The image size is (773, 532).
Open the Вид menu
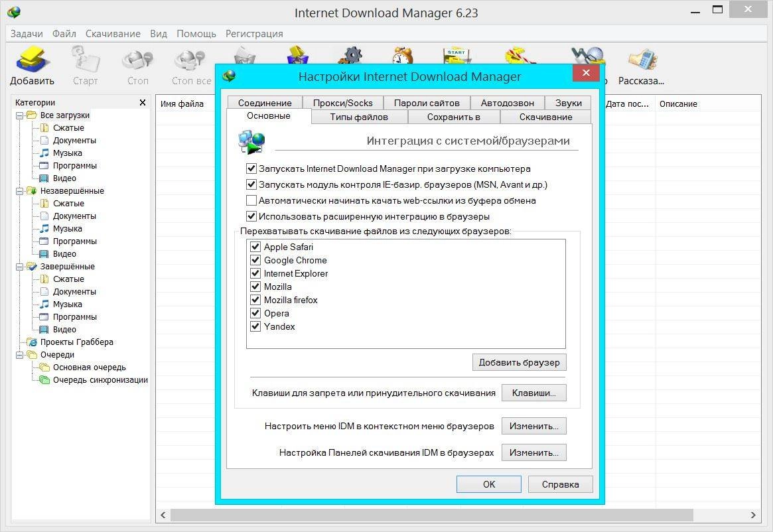(x=158, y=34)
